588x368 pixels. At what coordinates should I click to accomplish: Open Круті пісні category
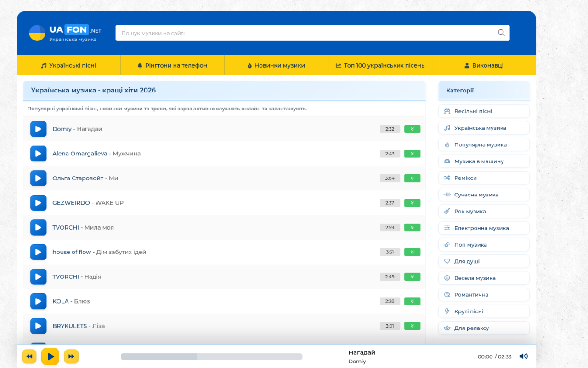pyautogui.click(x=484, y=311)
